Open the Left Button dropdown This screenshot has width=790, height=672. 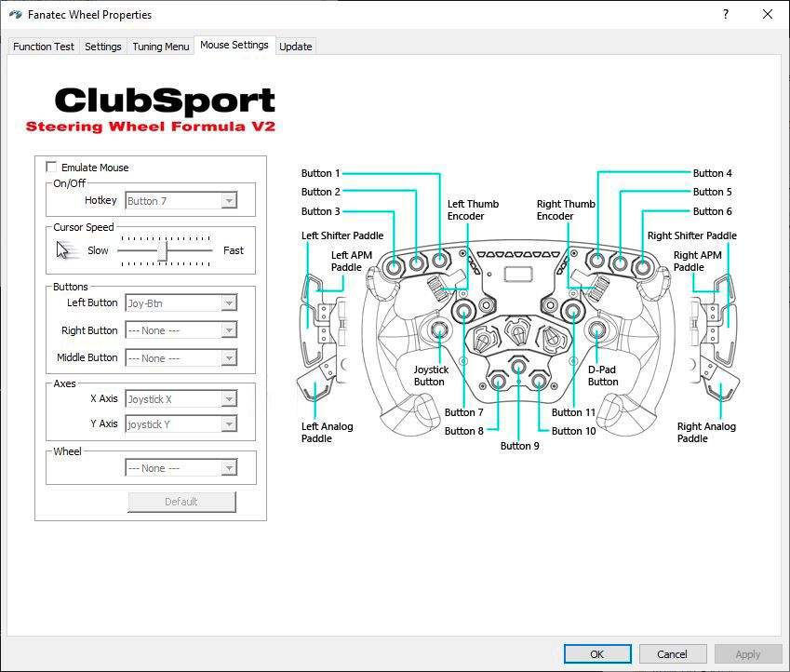181,303
